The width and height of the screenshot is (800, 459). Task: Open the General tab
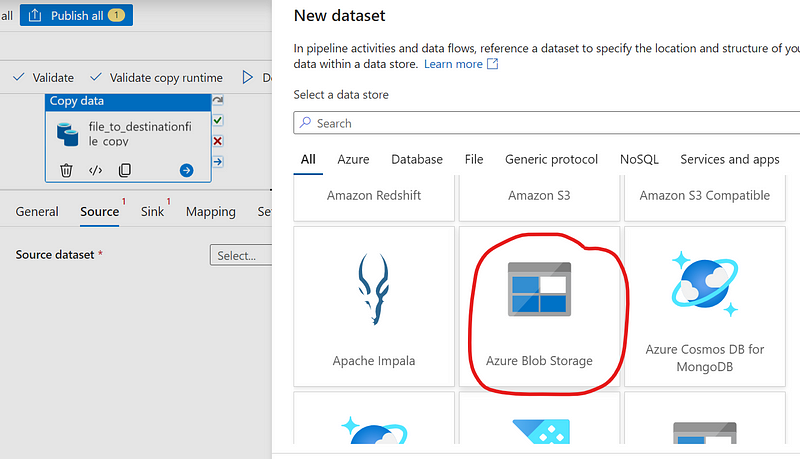click(37, 212)
